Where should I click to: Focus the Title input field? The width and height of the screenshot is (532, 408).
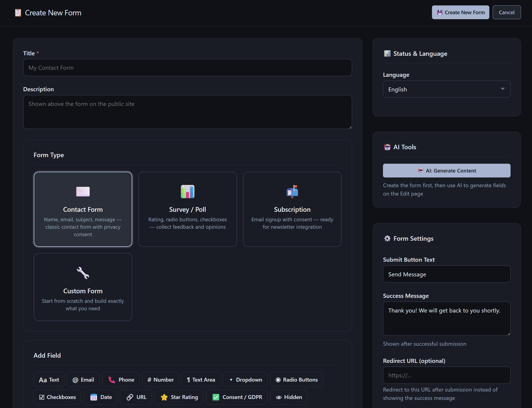click(187, 68)
